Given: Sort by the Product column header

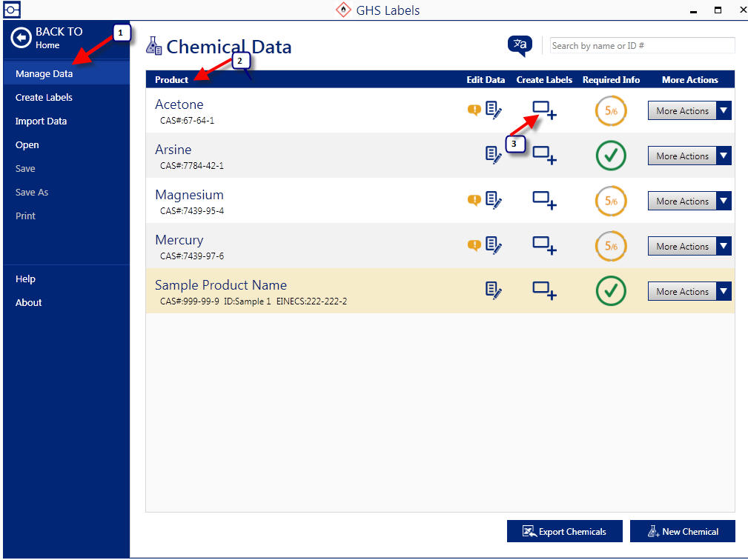Looking at the screenshot, I should 171,80.
